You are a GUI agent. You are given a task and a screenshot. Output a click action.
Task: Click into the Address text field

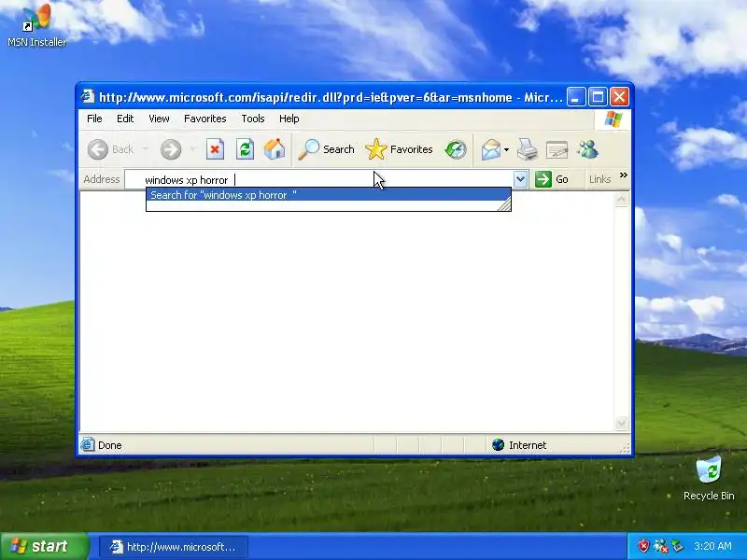[x=319, y=179]
